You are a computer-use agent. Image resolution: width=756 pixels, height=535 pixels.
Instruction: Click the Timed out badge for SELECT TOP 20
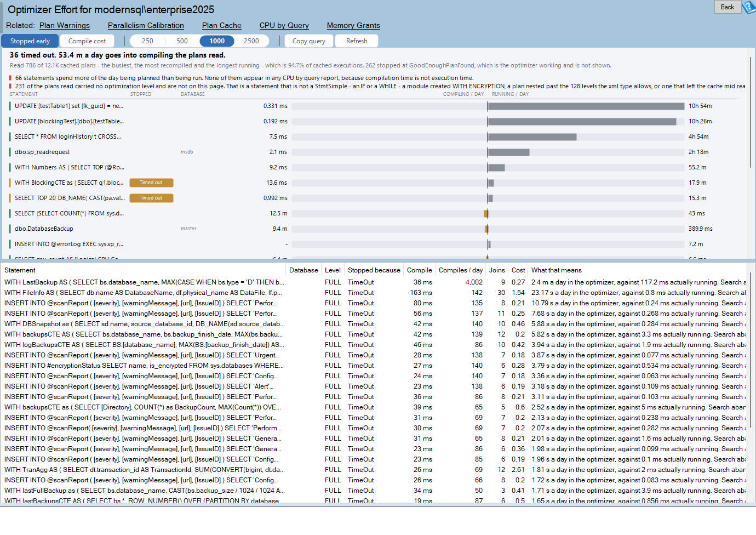[151, 198]
